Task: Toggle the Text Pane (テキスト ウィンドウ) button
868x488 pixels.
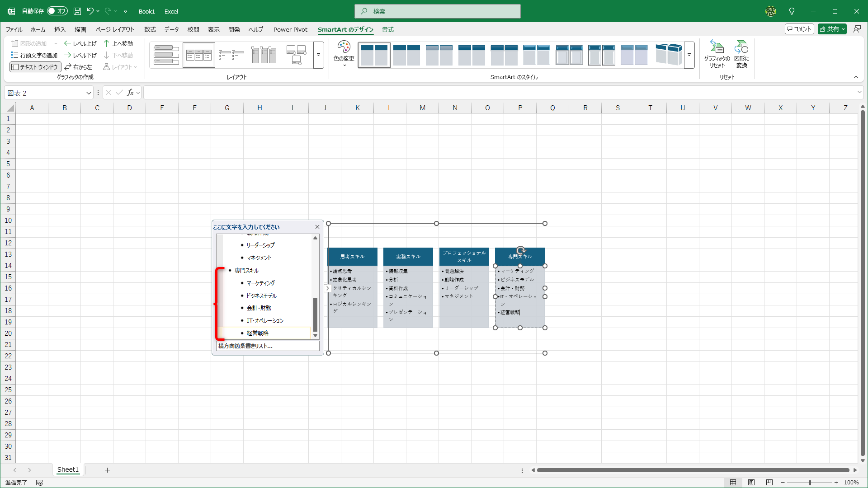Action: pos(35,67)
